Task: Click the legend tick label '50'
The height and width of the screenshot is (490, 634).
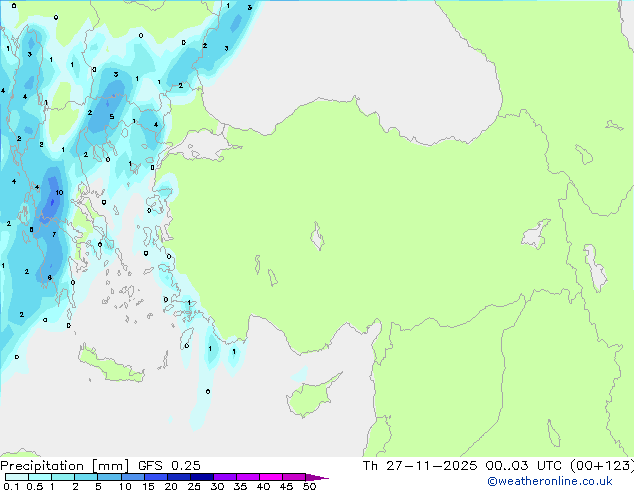Action: [x=309, y=486]
